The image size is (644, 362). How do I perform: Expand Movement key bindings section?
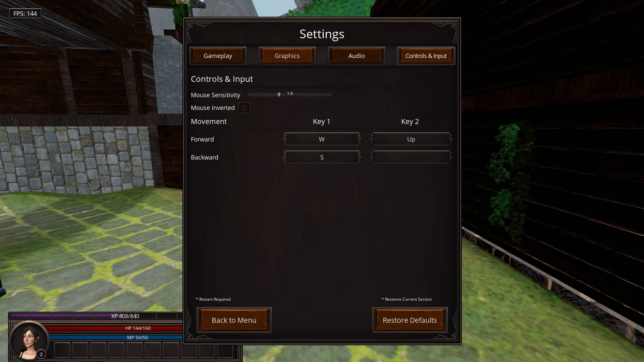coord(209,121)
